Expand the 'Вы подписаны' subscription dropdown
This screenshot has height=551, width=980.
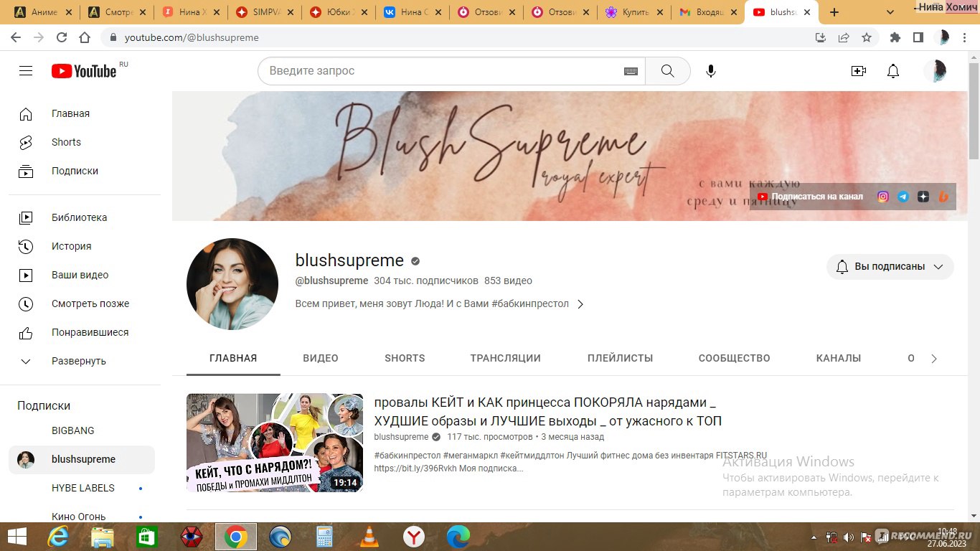click(890, 266)
